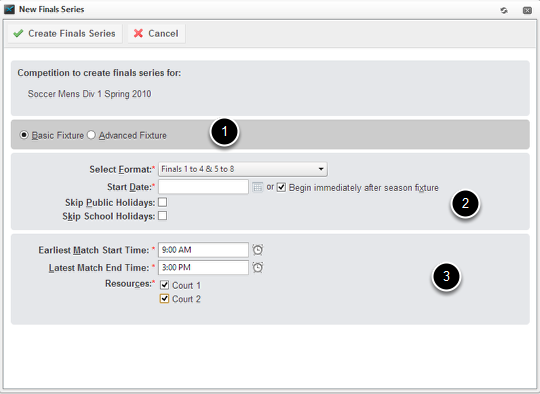Click Earliest Match Start Time field
Screen dimensions: 540x394
[203, 250]
